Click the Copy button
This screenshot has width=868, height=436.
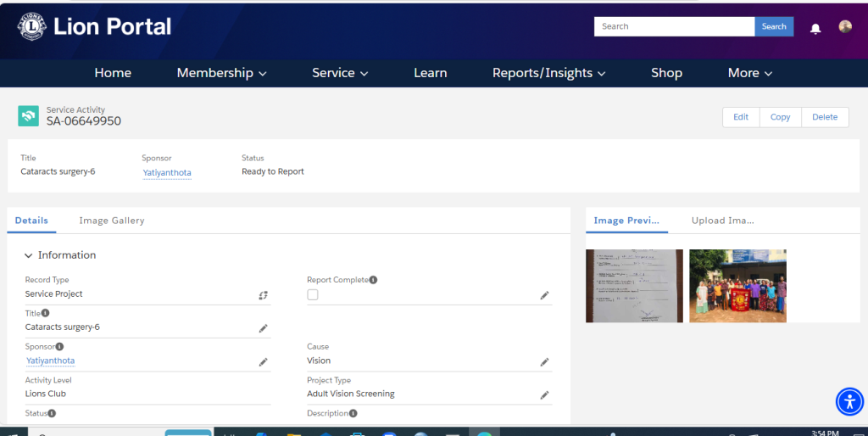(x=780, y=117)
